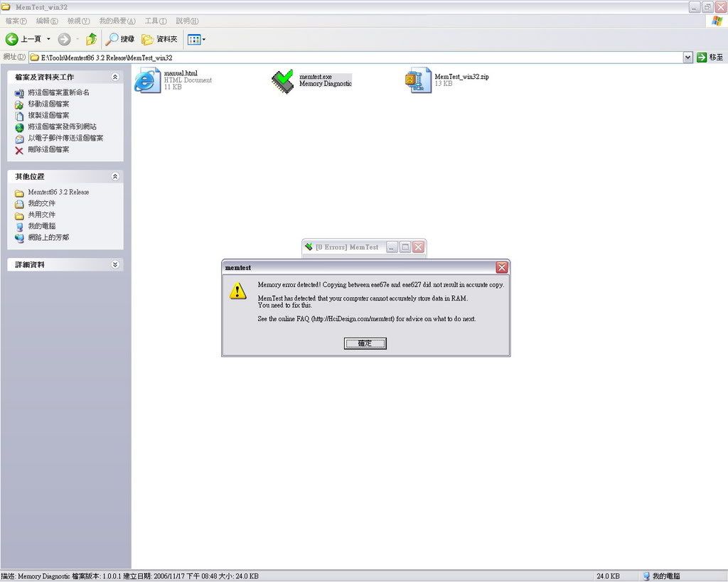Click the folder icon in address bar

pyautogui.click(x=34, y=58)
